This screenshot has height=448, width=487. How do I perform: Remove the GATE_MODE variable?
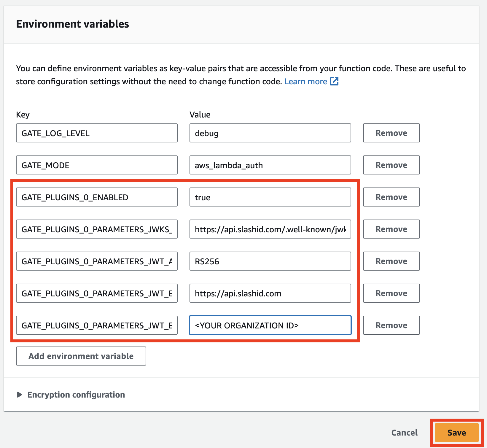(391, 165)
